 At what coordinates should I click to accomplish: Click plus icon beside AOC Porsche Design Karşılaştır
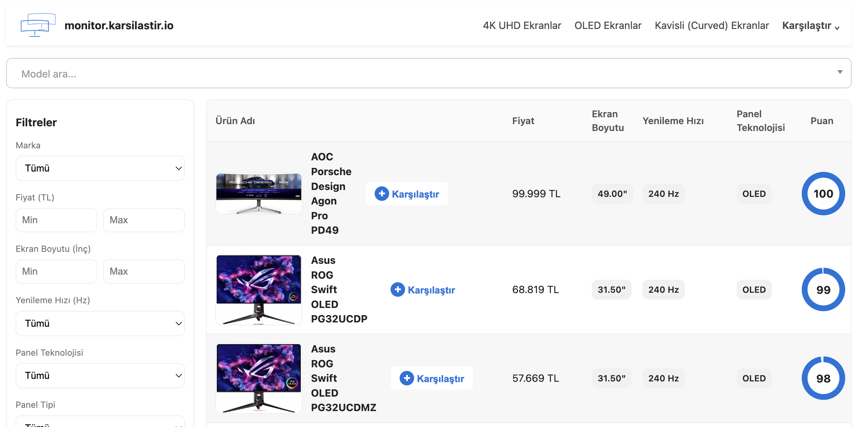tap(382, 194)
